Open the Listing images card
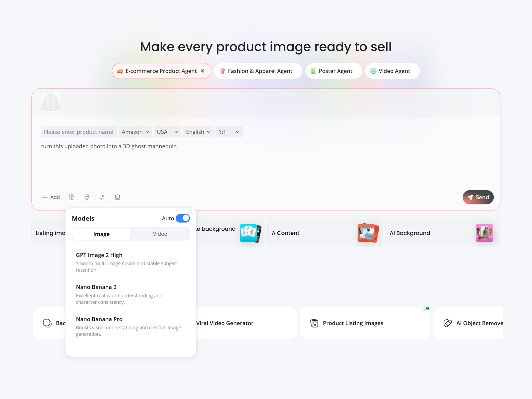 click(49, 233)
